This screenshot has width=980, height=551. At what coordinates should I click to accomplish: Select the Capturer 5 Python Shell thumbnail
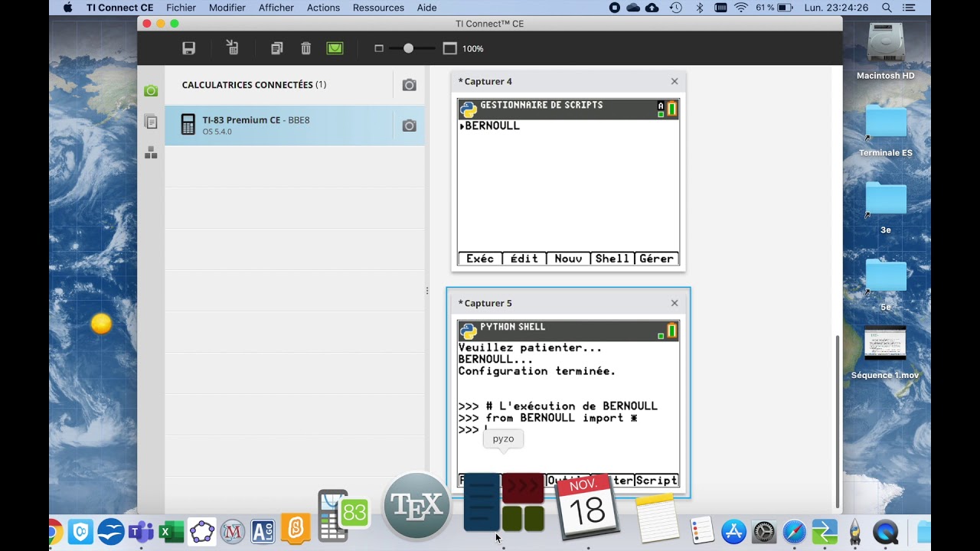(x=568, y=404)
